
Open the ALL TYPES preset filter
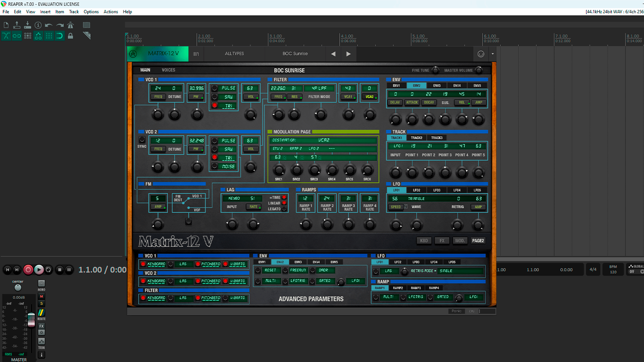click(x=234, y=54)
